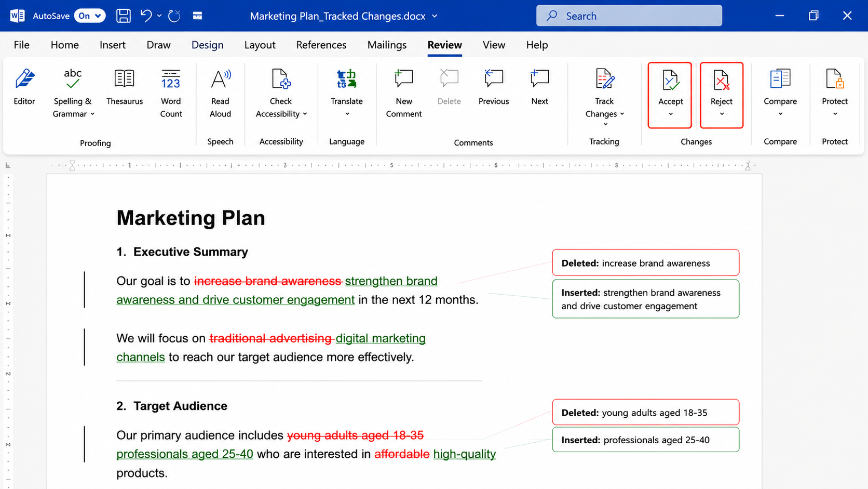Expand the Undo history dropdown arrow
The height and width of the screenshot is (489, 868).
tap(159, 16)
